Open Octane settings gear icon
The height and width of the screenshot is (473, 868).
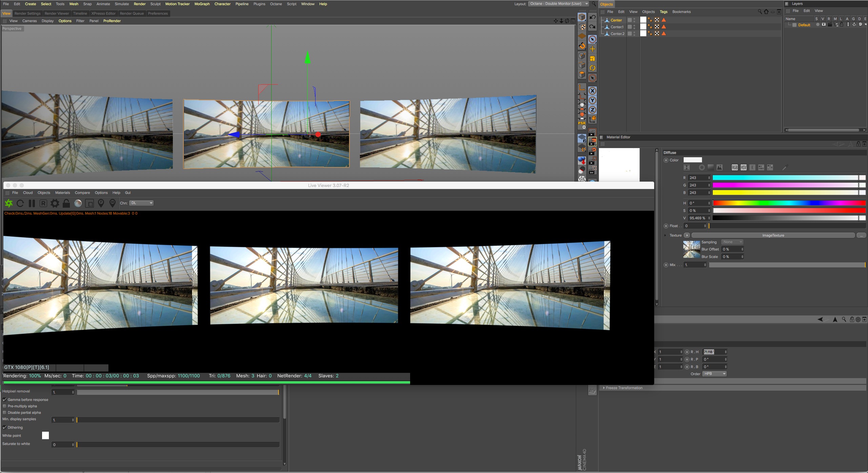click(55, 203)
